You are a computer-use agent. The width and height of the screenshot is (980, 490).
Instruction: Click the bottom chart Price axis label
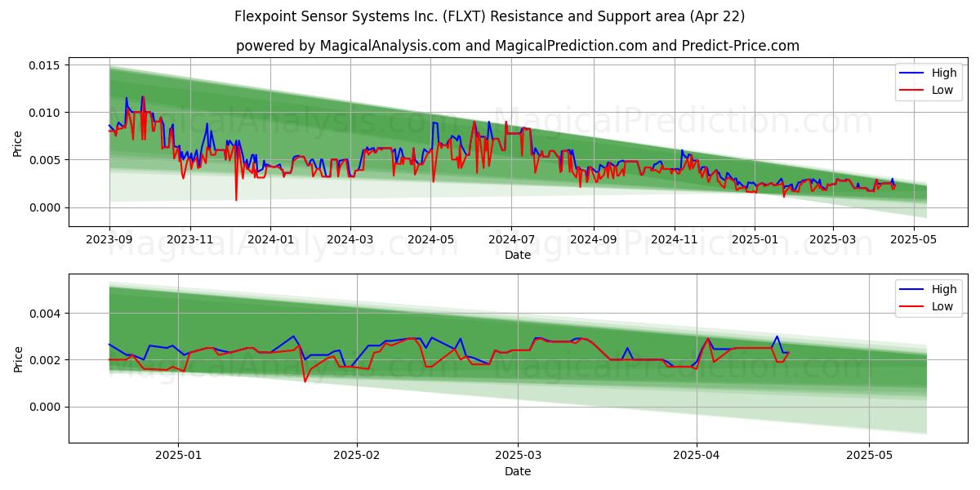click(x=18, y=359)
